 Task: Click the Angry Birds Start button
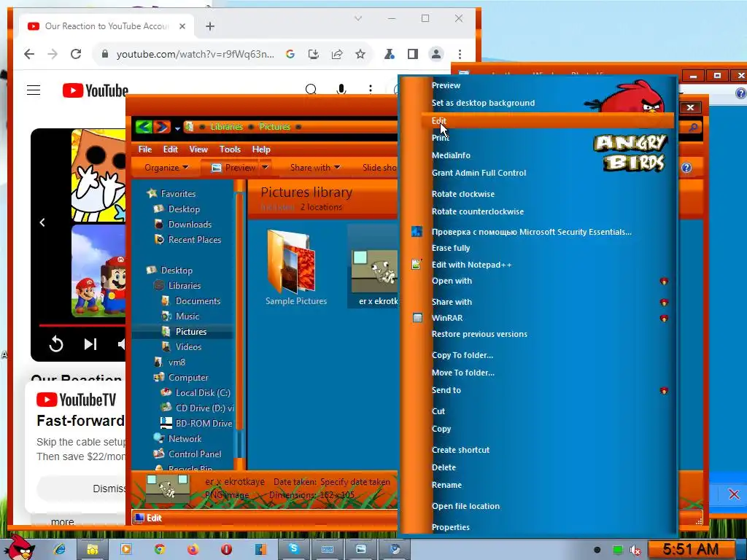click(21, 548)
